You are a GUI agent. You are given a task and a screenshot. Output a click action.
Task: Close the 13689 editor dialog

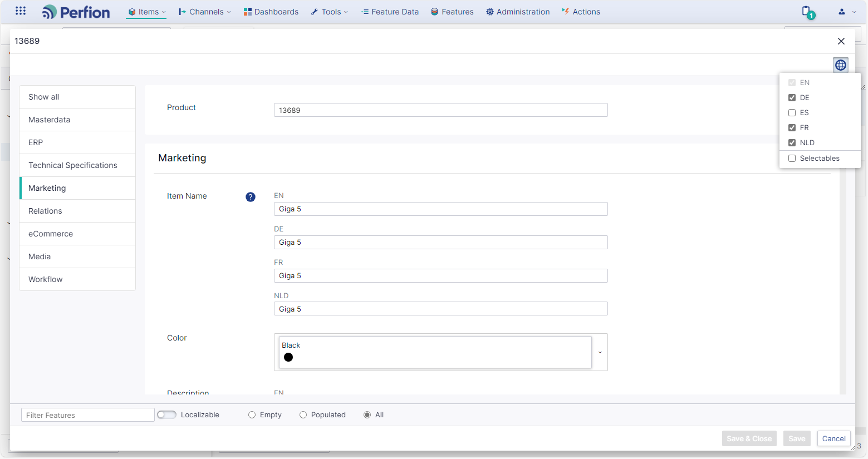coord(841,41)
